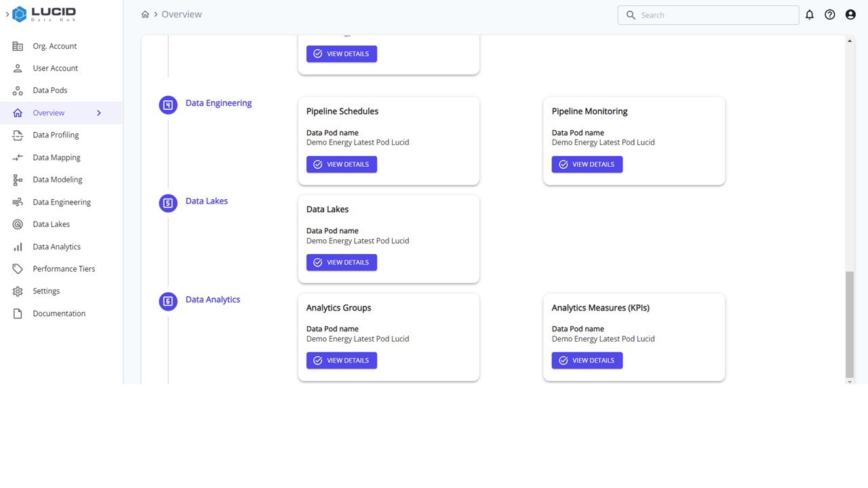Select Performance Tiers tag icon

(x=18, y=269)
